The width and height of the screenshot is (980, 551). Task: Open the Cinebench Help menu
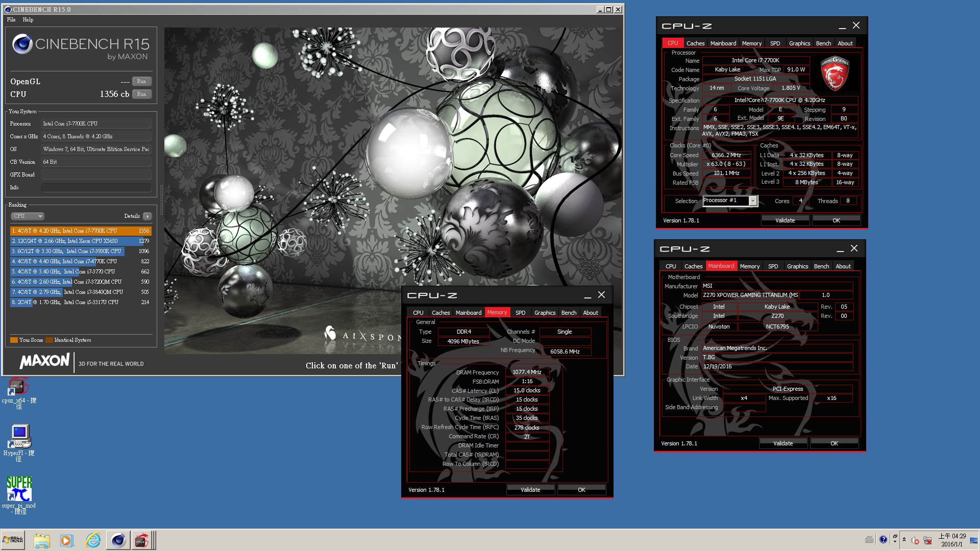tap(28, 19)
